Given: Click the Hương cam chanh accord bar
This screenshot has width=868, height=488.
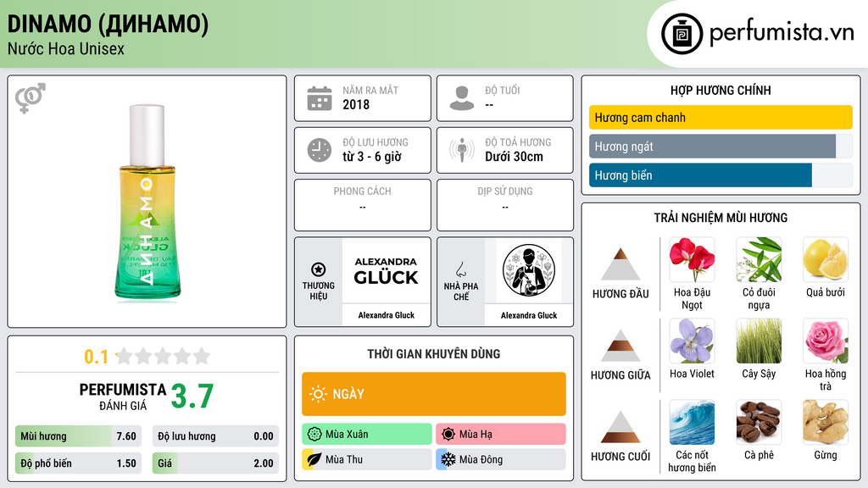Looking at the screenshot, I should coord(721,117).
